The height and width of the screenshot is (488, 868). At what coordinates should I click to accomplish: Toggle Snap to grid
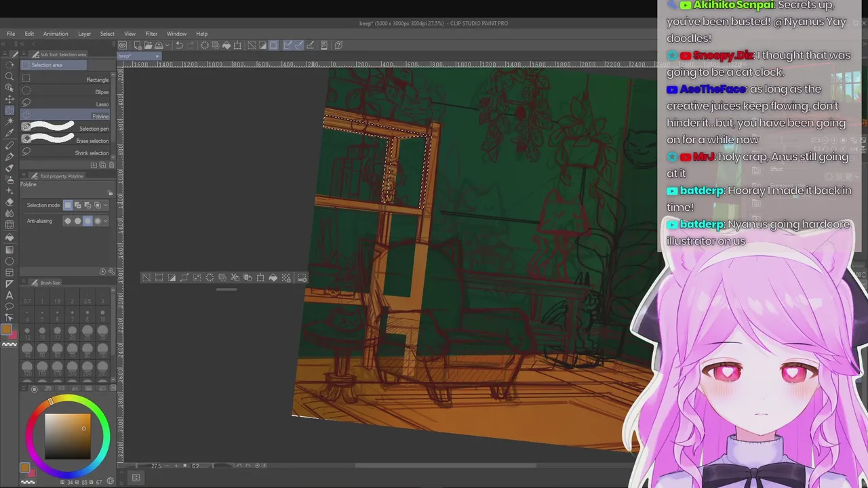310,45
